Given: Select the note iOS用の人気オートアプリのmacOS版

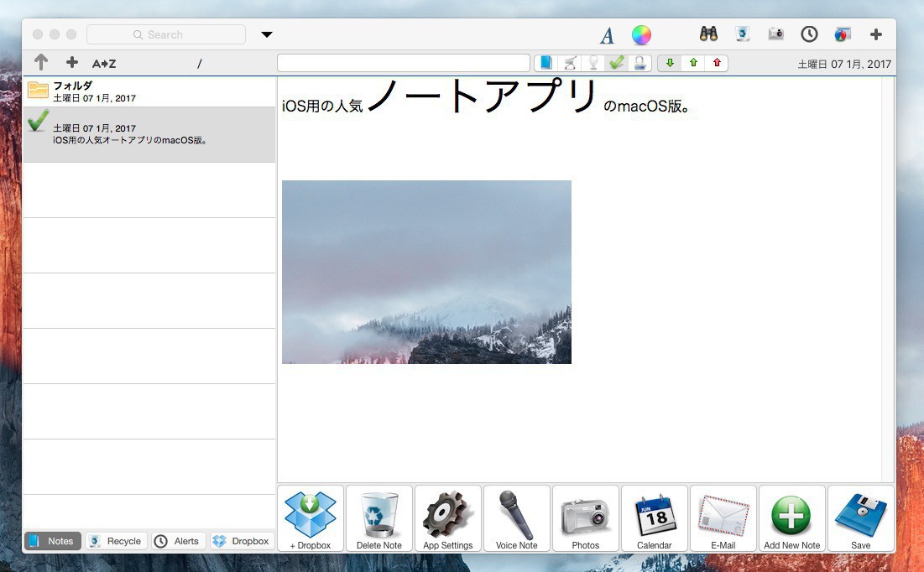Looking at the screenshot, I should [149, 134].
